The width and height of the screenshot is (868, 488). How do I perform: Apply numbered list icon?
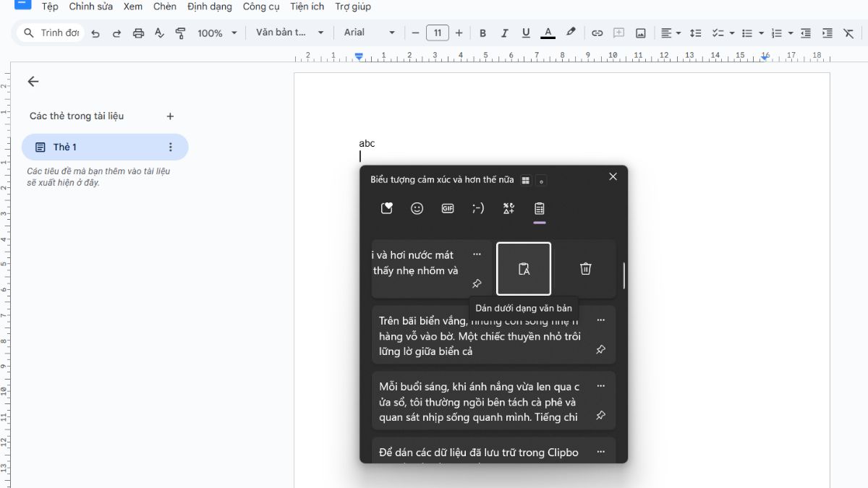[x=776, y=33]
